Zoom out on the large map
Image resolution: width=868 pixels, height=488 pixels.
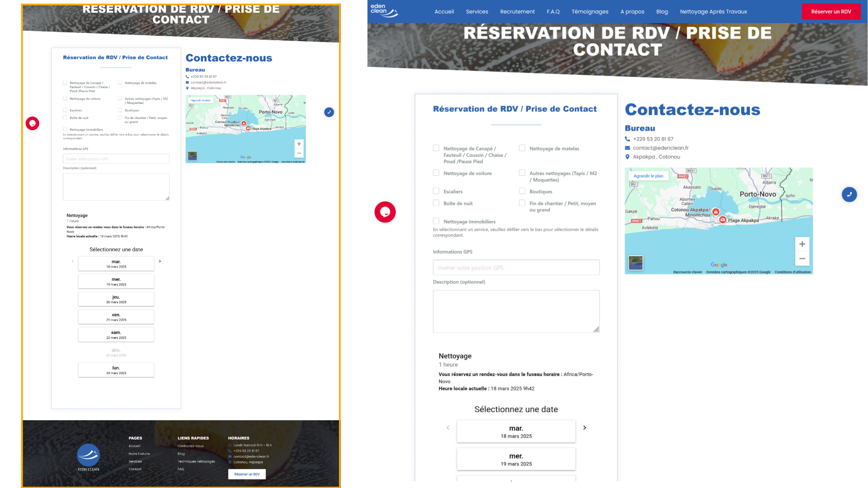click(802, 259)
